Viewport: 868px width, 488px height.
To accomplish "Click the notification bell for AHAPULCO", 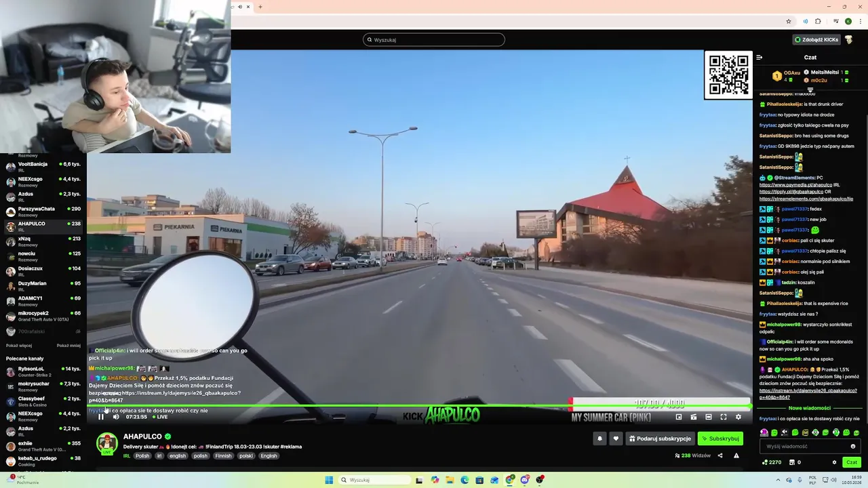I will pos(599,439).
